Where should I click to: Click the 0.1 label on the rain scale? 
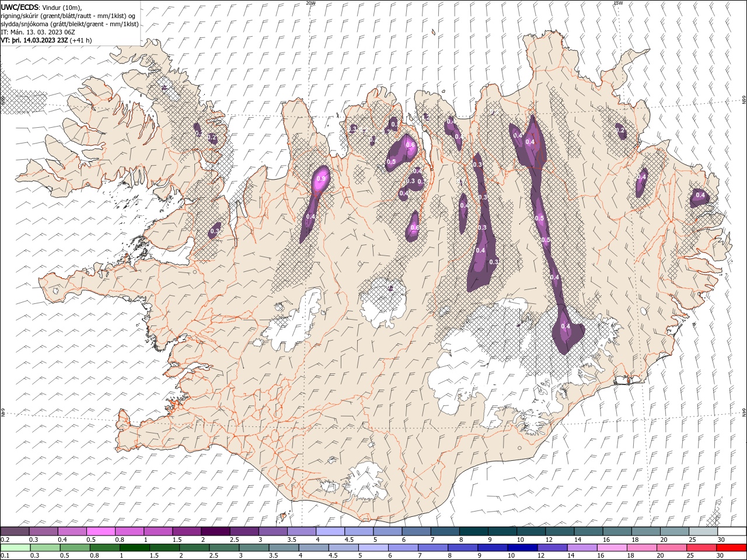click(4, 556)
